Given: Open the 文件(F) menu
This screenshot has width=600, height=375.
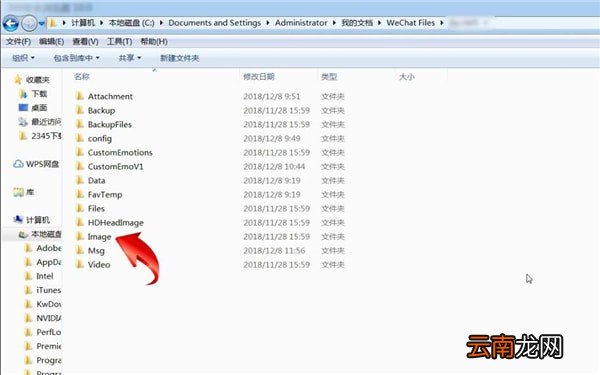Looking at the screenshot, I should click(18, 41).
